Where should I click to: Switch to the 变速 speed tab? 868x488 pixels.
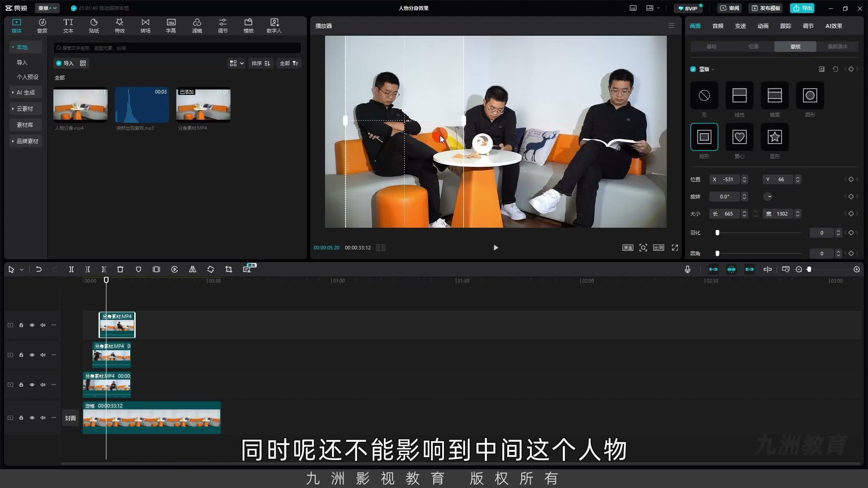pyautogui.click(x=741, y=26)
